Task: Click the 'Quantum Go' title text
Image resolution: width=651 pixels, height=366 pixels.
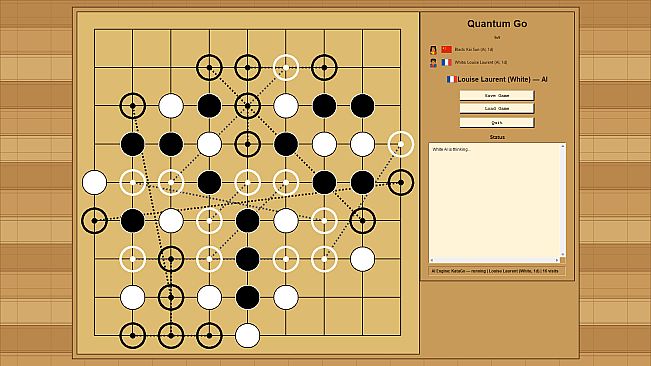Action: (497, 24)
